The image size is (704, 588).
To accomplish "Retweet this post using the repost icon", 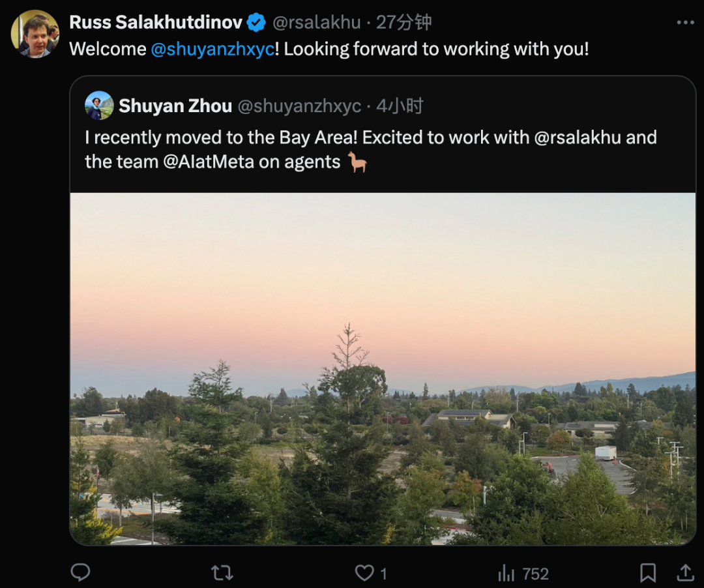I will [222, 573].
